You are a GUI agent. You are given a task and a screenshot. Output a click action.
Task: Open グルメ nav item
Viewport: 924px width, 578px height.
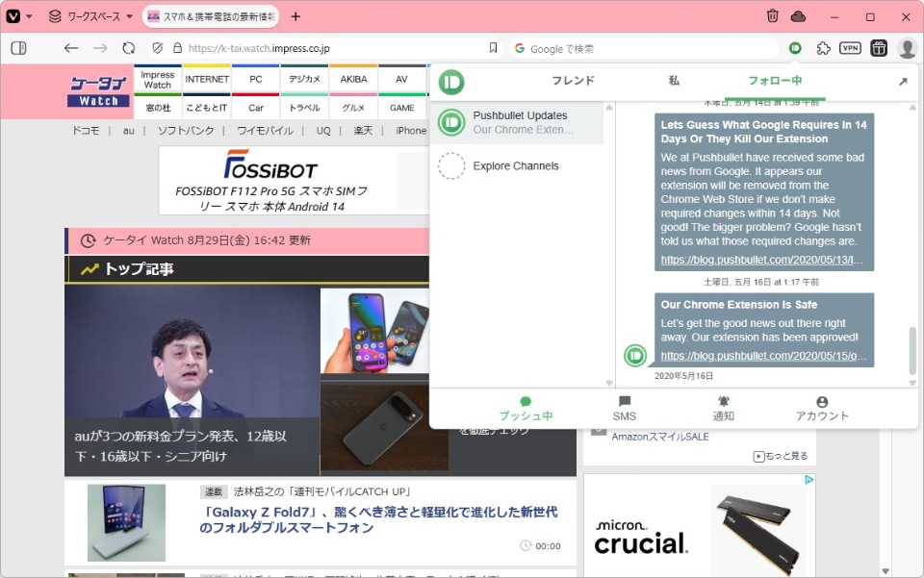[353, 108]
